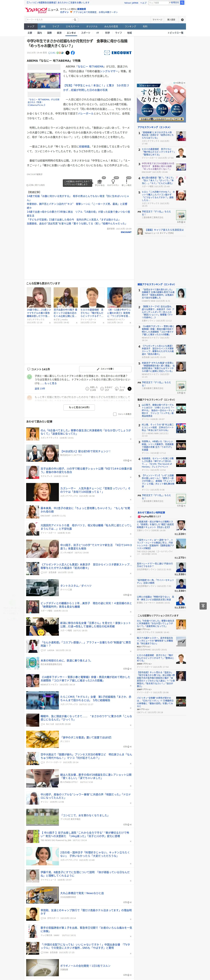This screenshot has height=980, width=210.
Task: Toggle the コメント非表示 checkbox
Action: tap(115, 414)
